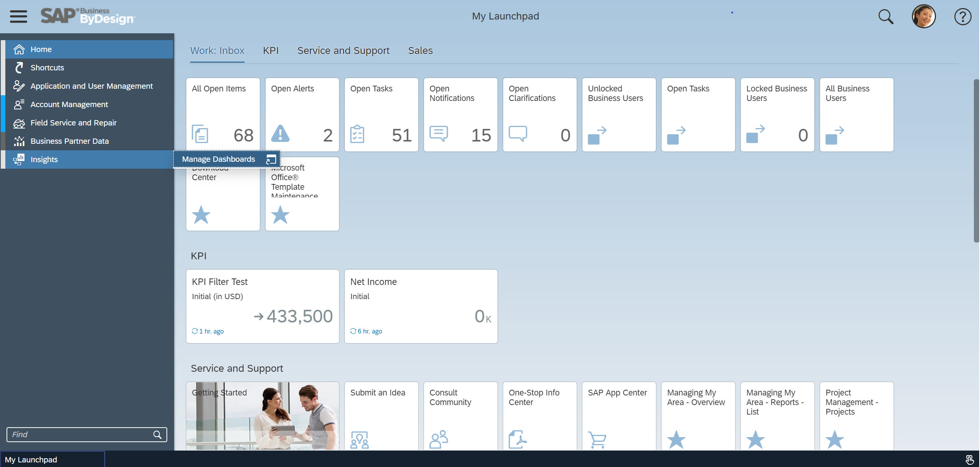The image size is (980, 467).
Task: Open the Getting Started image tile
Action: tap(263, 416)
